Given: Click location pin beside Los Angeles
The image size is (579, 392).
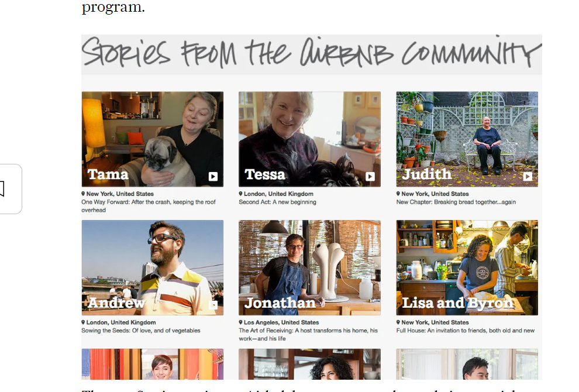Looking at the screenshot, I should coord(240,322).
